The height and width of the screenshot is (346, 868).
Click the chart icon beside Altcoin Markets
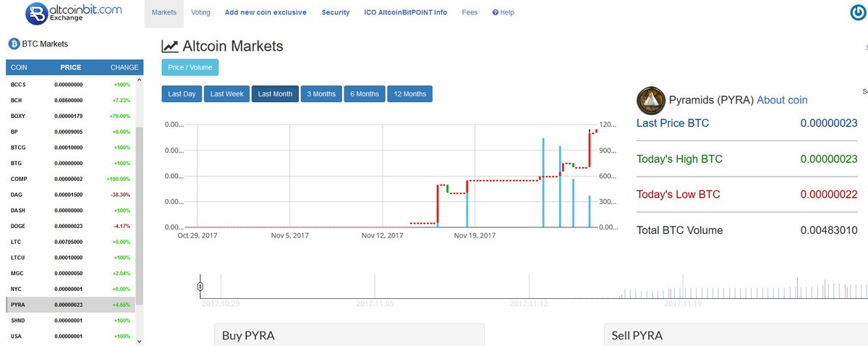[x=170, y=46]
